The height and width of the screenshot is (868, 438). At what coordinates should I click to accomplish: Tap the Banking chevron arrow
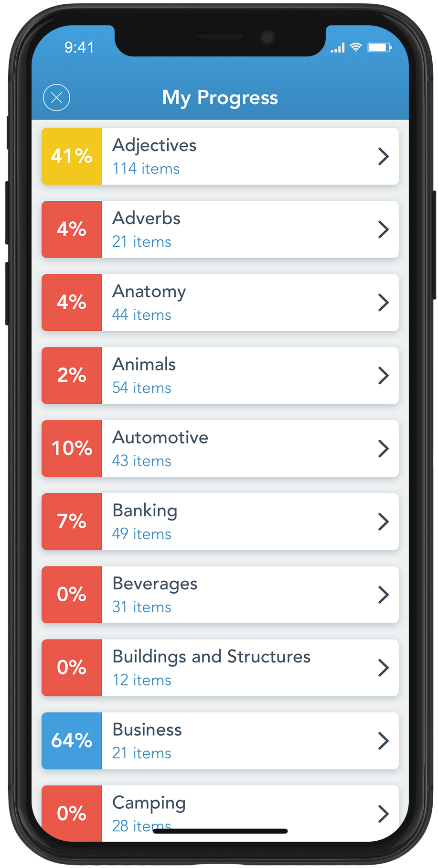[383, 522]
